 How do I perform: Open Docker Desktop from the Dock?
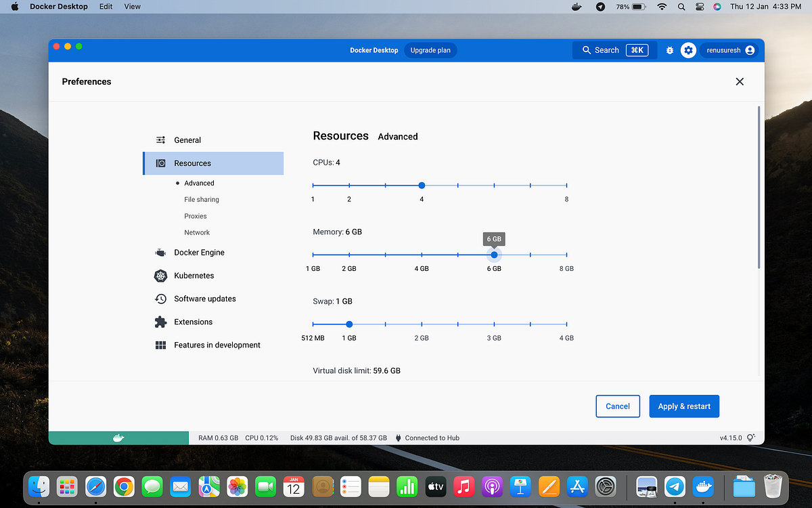click(703, 486)
